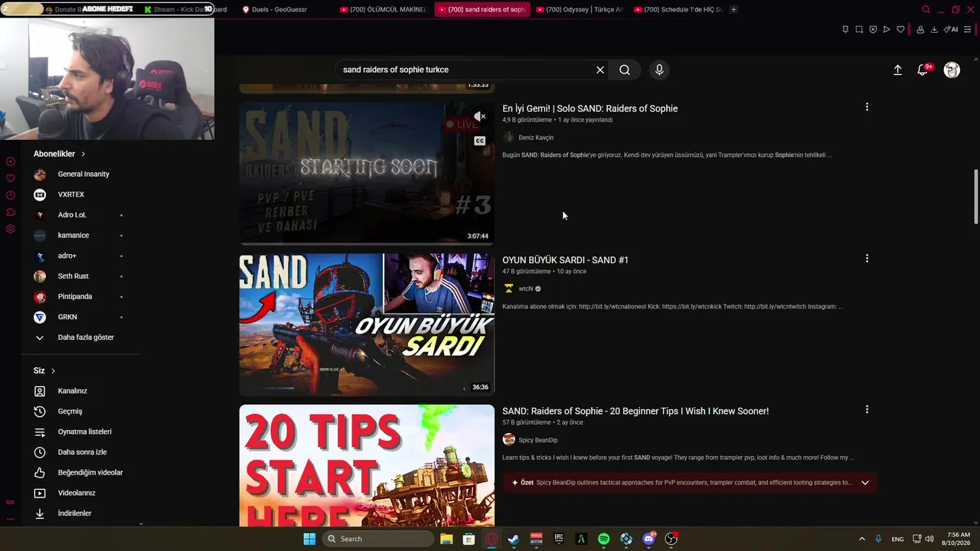The height and width of the screenshot is (551, 980).
Task: Open Steam from the taskbar
Action: 514,539
